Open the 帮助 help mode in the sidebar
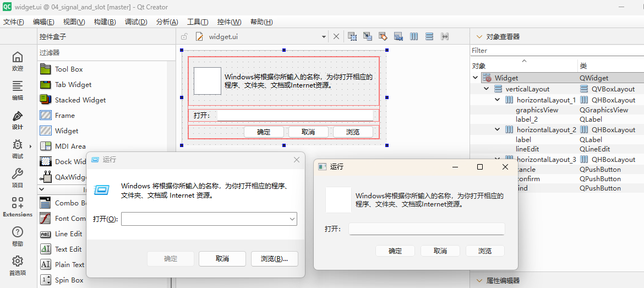 tap(17, 237)
